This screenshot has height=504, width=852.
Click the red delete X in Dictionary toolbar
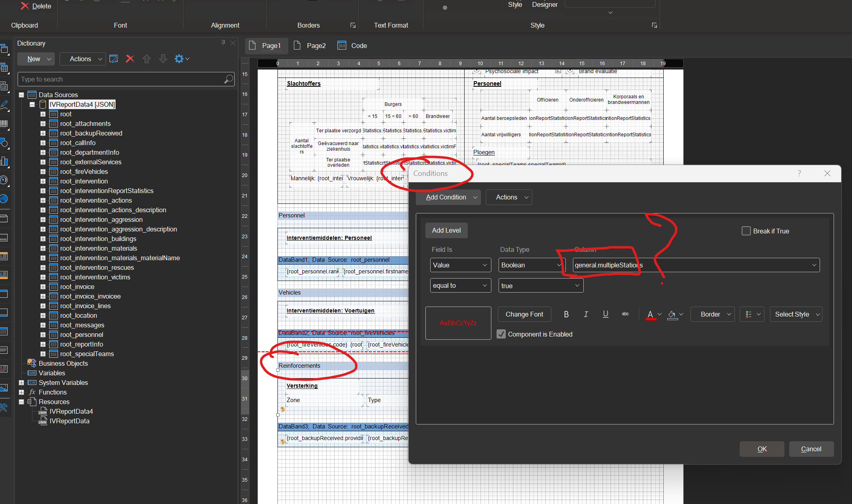coord(130,59)
